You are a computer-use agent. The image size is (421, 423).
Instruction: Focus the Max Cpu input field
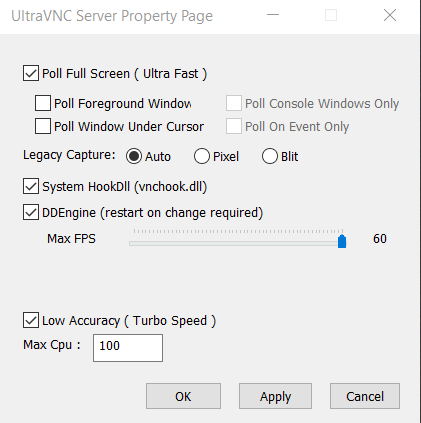(x=128, y=348)
